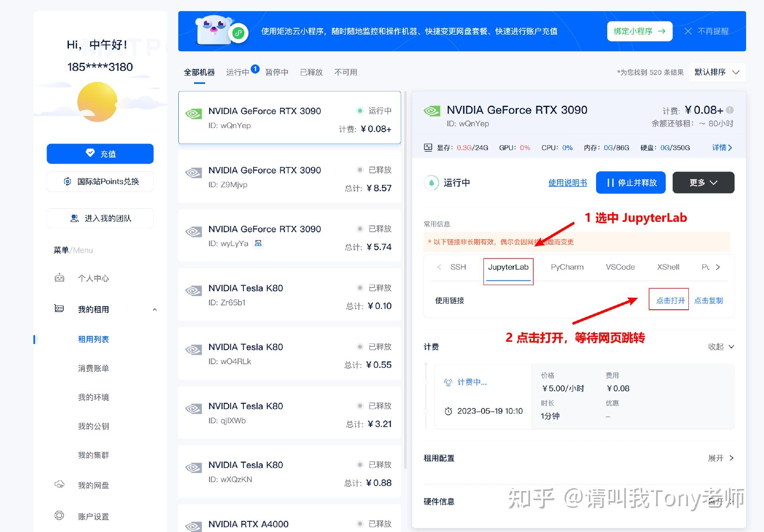Click the 停止并释放 button
This screenshot has width=764, height=532.
(630, 183)
